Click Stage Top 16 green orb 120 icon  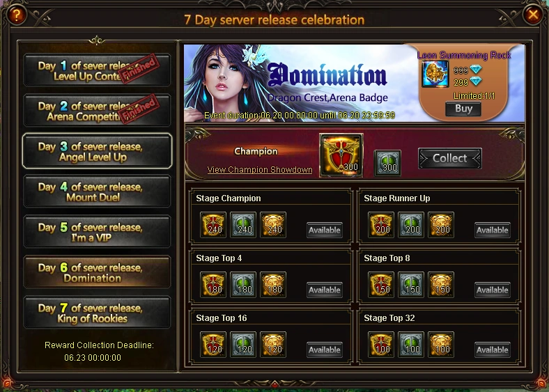243,345
